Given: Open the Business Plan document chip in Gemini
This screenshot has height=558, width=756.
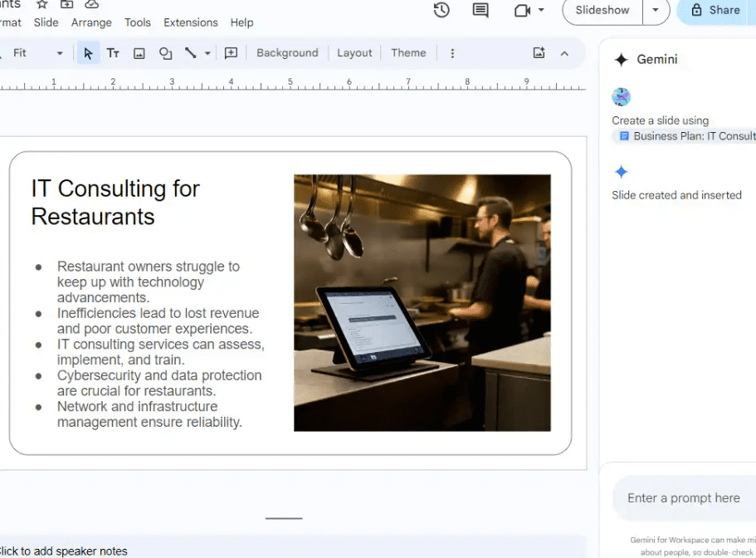Looking at the screenshot, I should pyautogui.click(x=683, y=135).
